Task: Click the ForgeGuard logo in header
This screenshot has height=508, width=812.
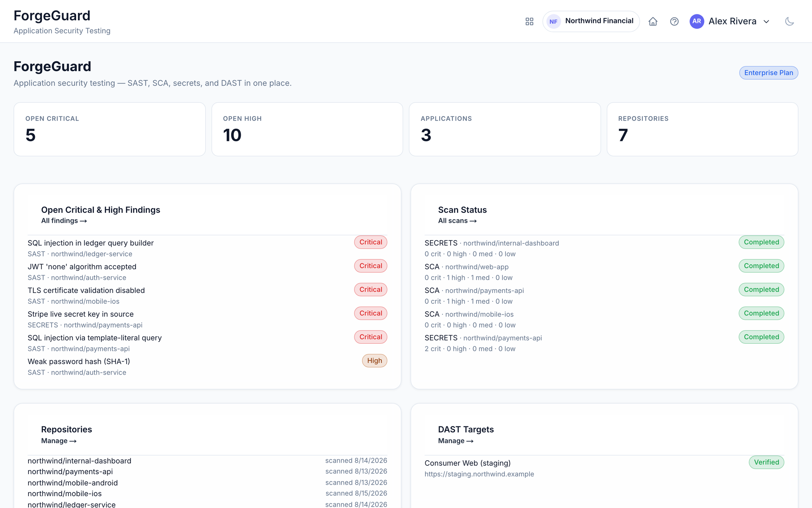Action: click(x=52, y=16)
